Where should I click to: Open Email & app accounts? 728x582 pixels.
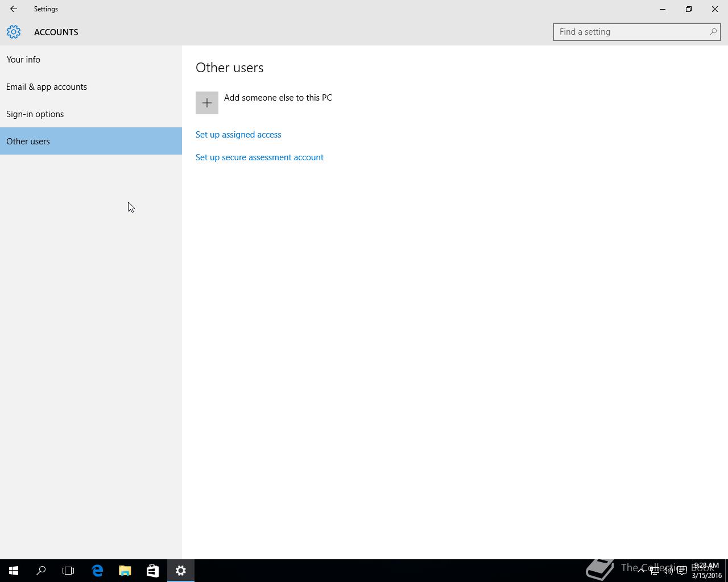(x=91, y=86)
